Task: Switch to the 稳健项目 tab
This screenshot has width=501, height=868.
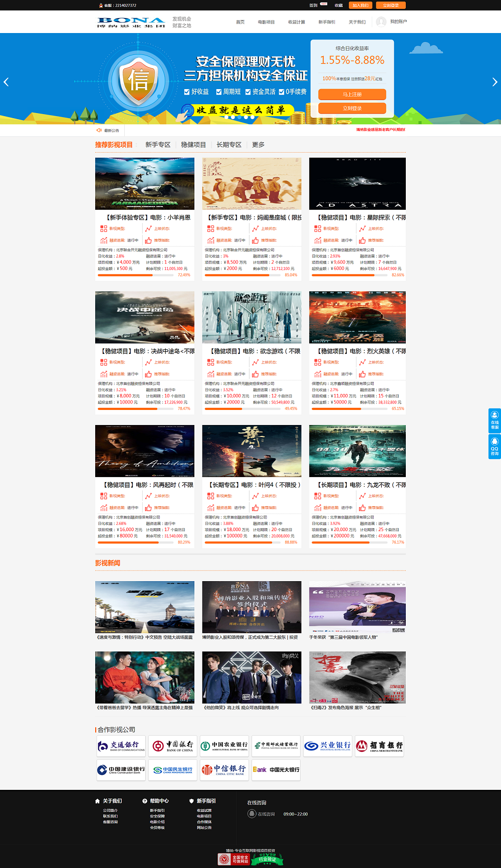Action: pyautogui.click(x=193, y=145)
